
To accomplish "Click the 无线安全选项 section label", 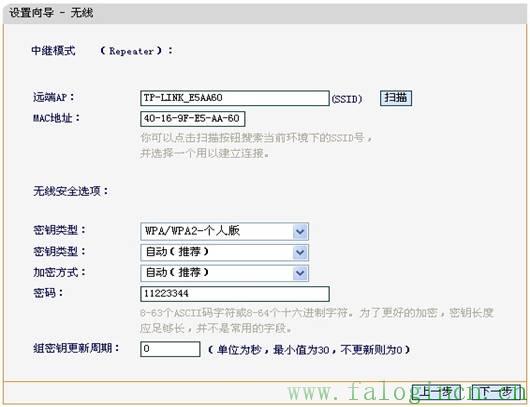I will (71, 191).
